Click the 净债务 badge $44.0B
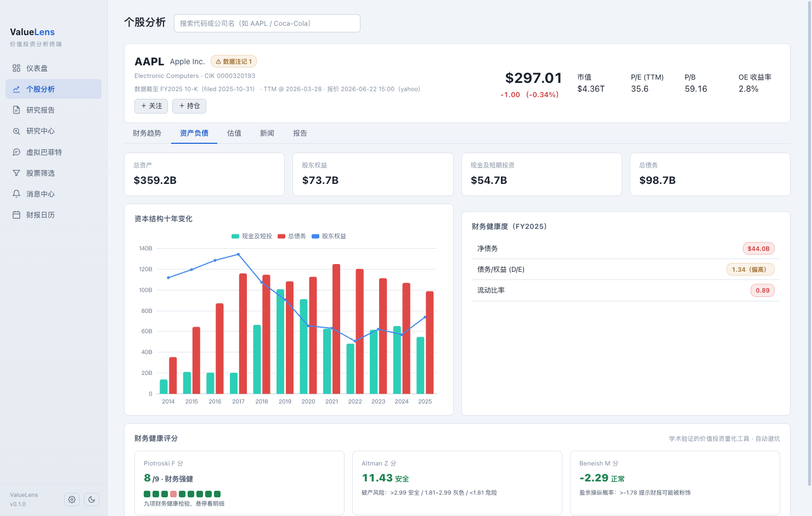Screen dimensions: 812x516 point(758,249)
